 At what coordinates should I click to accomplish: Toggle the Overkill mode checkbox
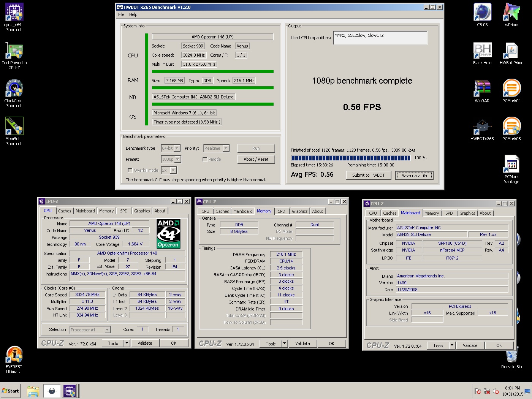click(x=130, y=170)
